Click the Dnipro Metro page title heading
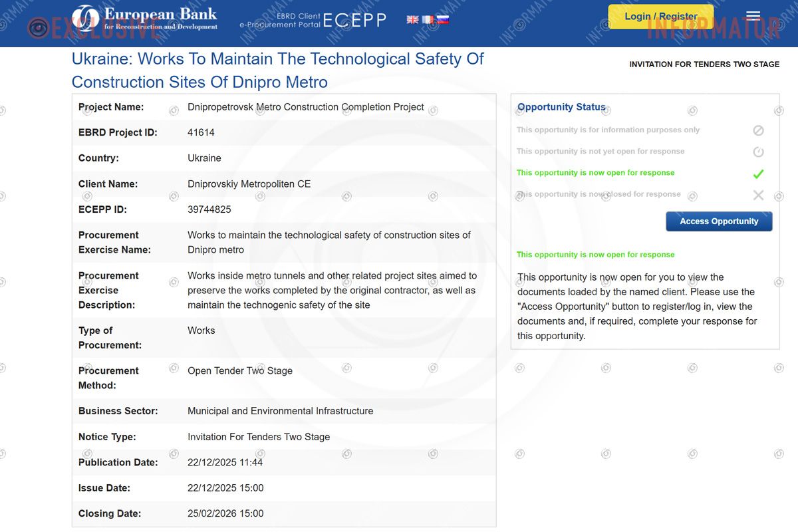This screenshot has height=532, width=798. 277,70
